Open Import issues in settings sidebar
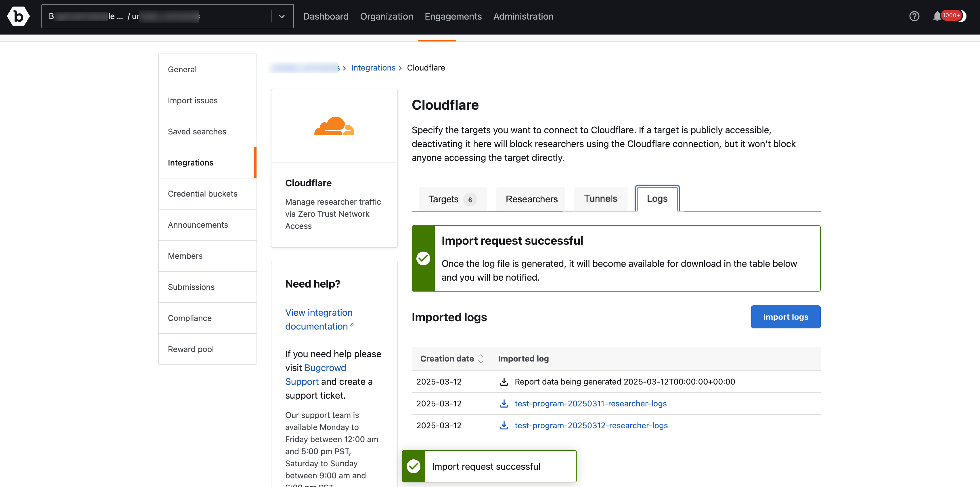The width and height of the screenshot is (980, 487). (x=208, y=100)
